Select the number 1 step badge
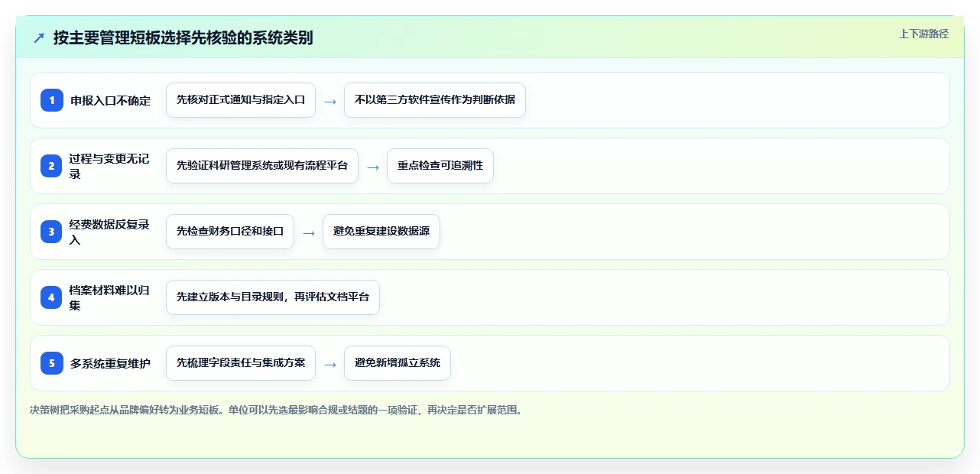Image resolution: width=980 pixels, height=474 pixels. click(x=52, y=100)
